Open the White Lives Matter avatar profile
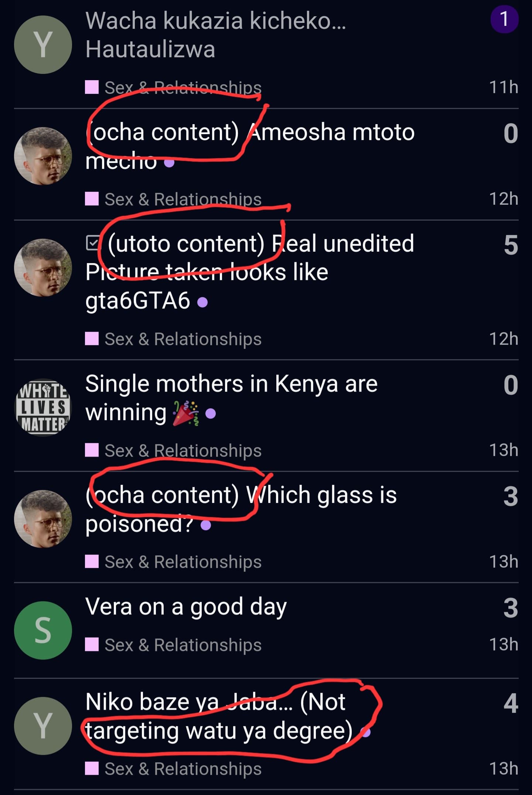Image resolution: width=532 pixels, height=795 pixels. coord(43,407)
